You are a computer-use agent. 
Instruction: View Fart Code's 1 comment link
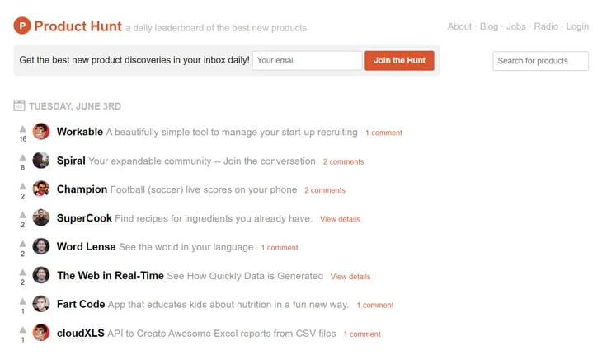(375, 305)
